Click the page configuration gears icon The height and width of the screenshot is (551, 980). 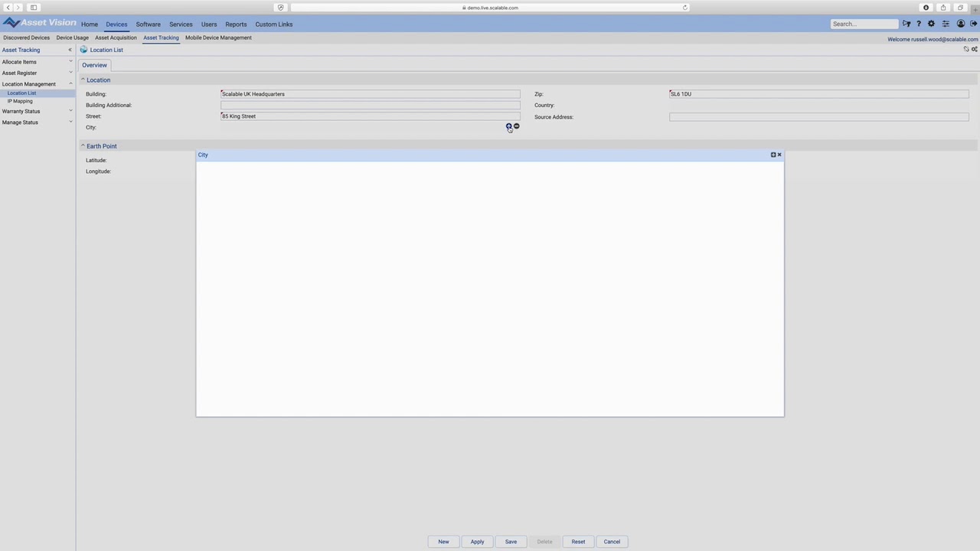click(x=974, y=49)
